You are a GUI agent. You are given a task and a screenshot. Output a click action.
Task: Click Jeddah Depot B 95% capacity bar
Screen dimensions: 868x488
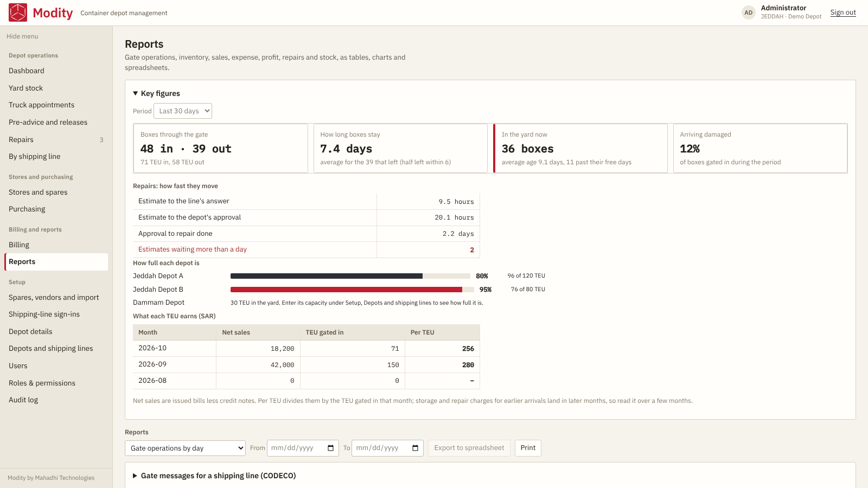pos(352,290)
